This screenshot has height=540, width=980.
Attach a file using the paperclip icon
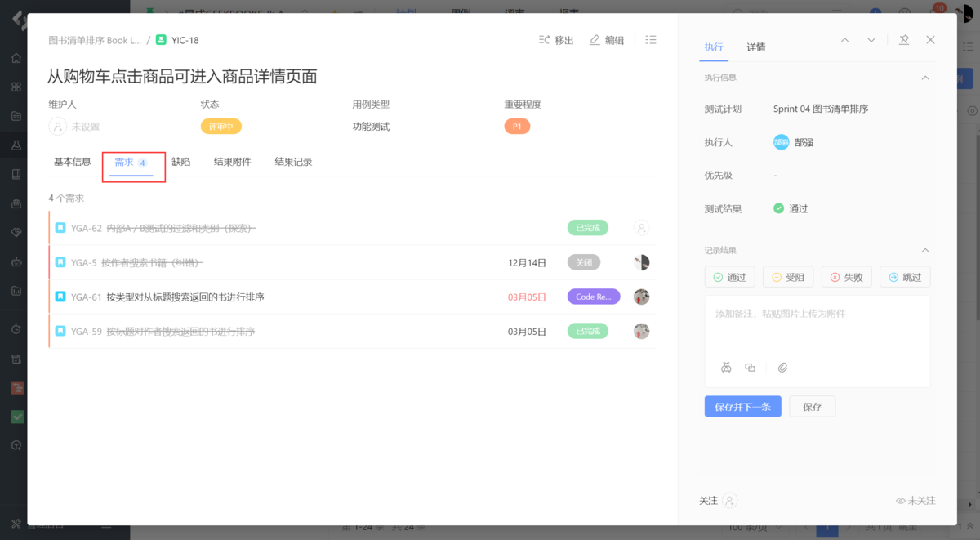(782, 367)
